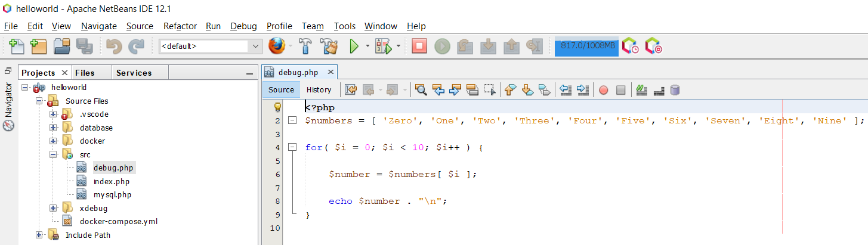
Task: Click the Shift Line Right icon
Action: (583, 90)
